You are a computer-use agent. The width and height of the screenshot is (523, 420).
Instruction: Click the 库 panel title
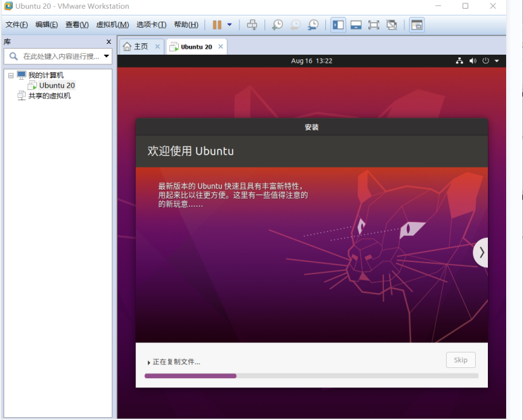(x=7, y=42)
